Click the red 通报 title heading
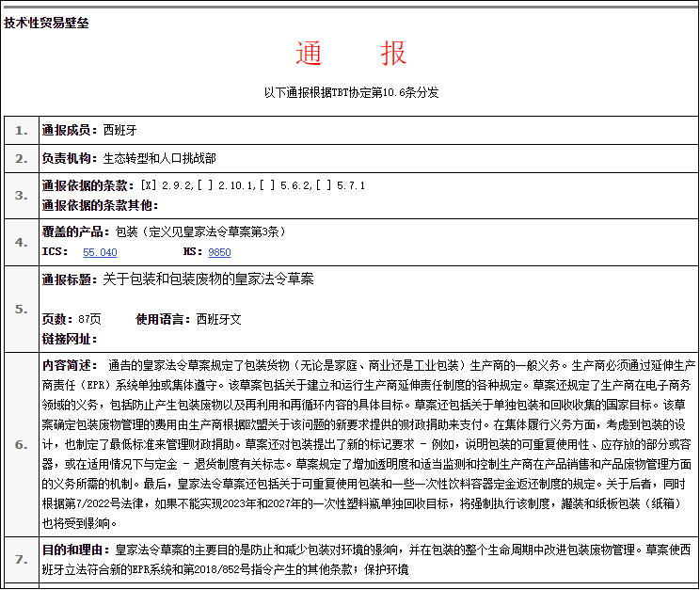The width and height of the screenshot is (700, 590). [351, 55]
